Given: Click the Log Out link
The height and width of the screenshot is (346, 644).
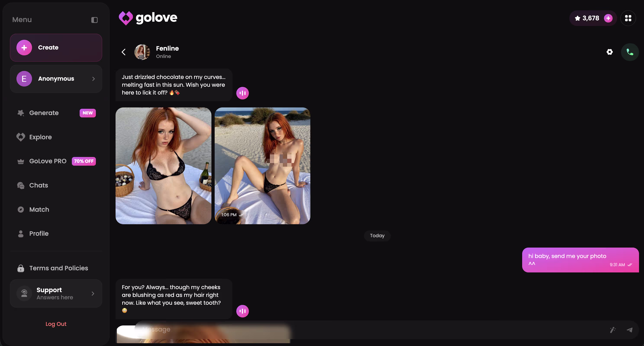Looking at the screenshot, I should (x=56, y=324).
